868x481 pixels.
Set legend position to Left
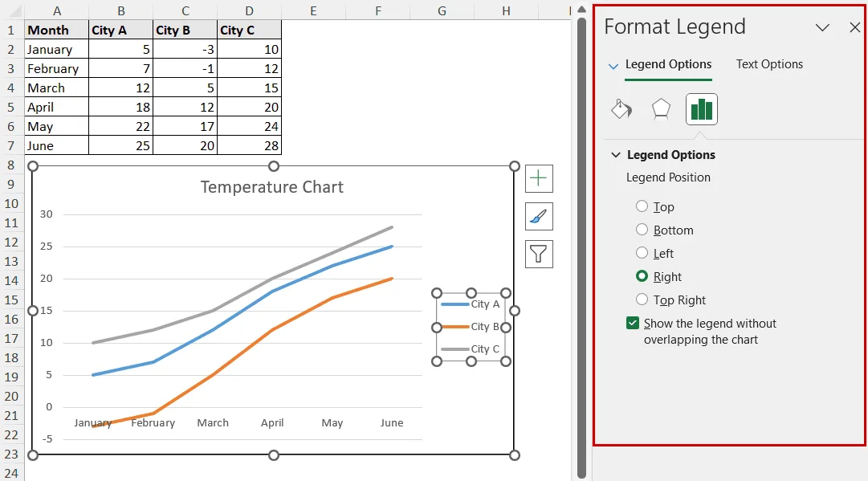642,253
